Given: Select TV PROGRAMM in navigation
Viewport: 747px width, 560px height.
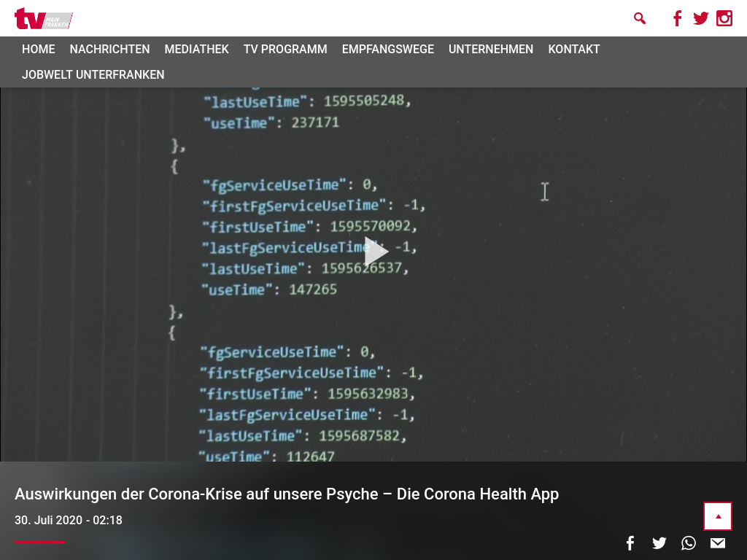Looking at the screenshot, I should click(285, 49).
